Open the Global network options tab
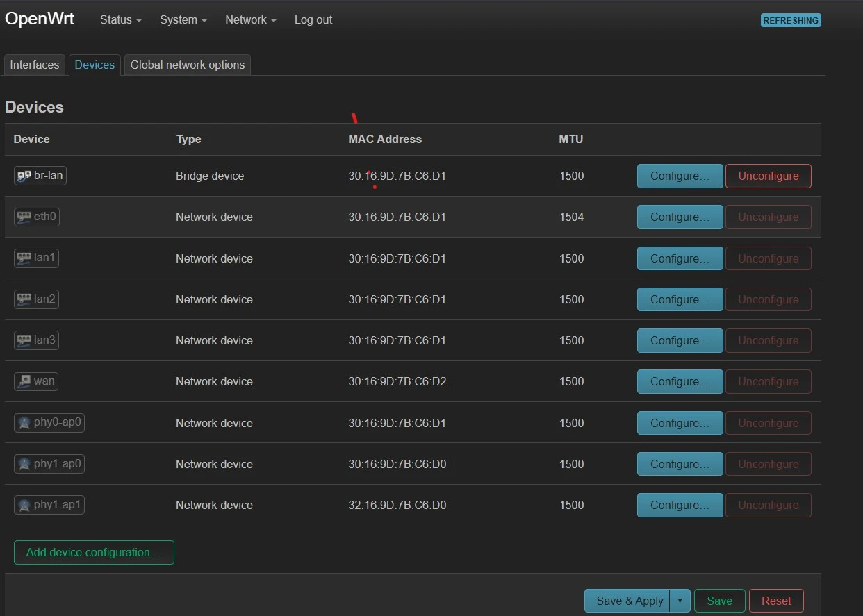The image size is (863, 616). 188,65
